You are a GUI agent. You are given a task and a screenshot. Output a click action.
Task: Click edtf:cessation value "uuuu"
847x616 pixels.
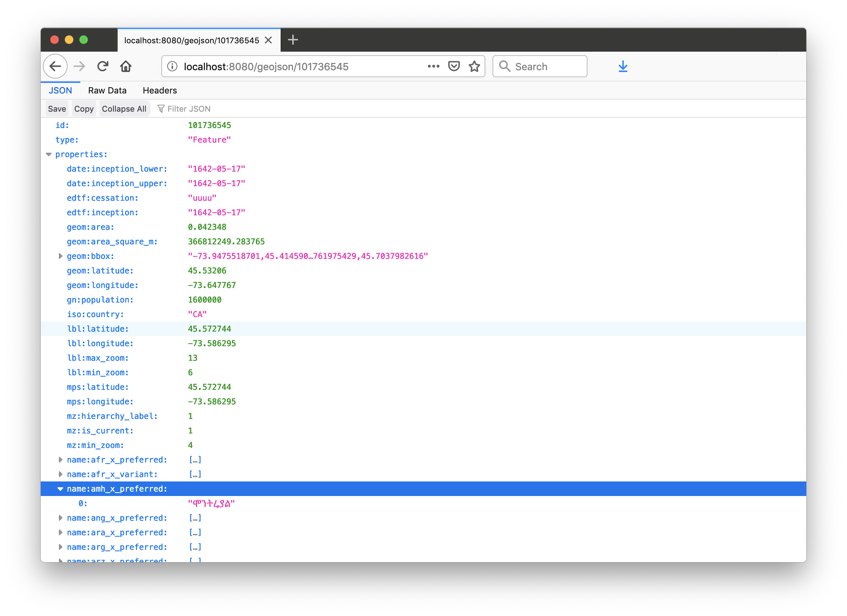202,198
